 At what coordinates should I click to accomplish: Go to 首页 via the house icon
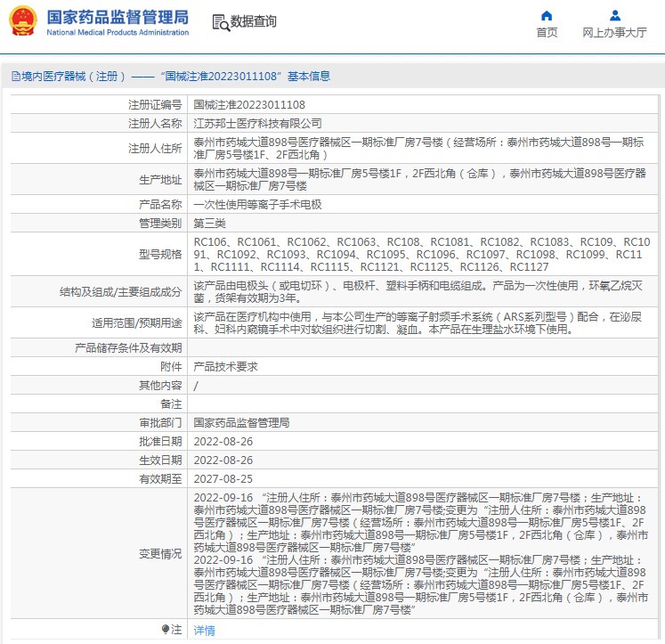(x=547, y=16)
